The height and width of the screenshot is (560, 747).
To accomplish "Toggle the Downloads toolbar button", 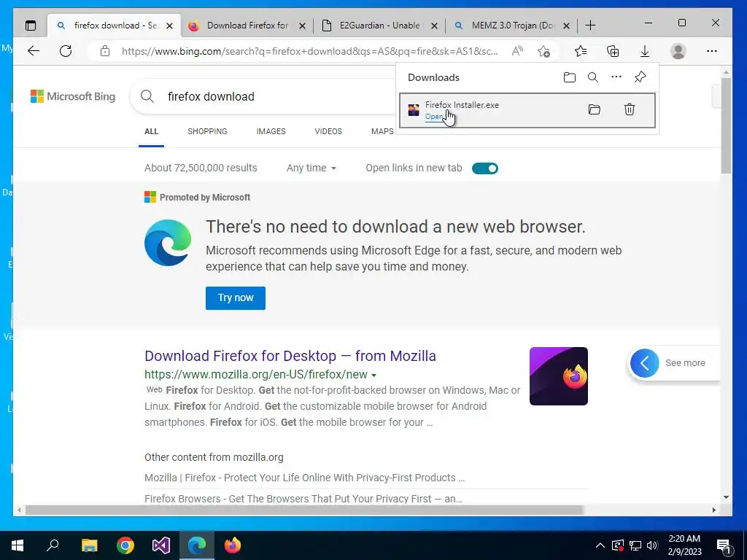I will [x=645, y=51].
